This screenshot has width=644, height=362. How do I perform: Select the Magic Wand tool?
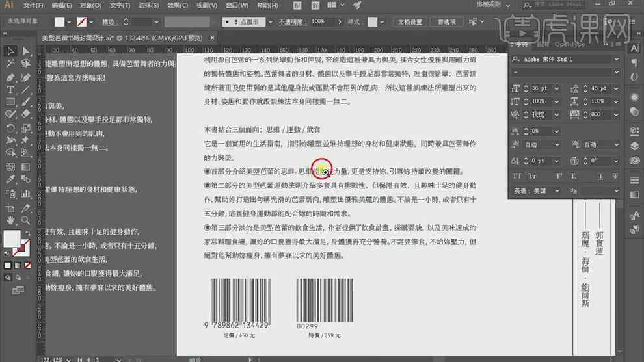click(10, 64)
